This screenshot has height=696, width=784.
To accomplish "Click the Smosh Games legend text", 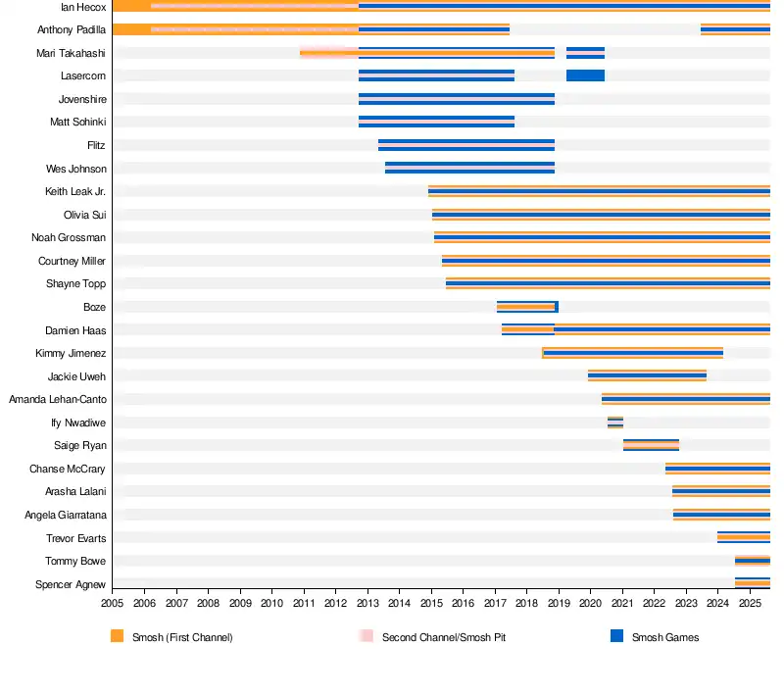I will 664,637.
